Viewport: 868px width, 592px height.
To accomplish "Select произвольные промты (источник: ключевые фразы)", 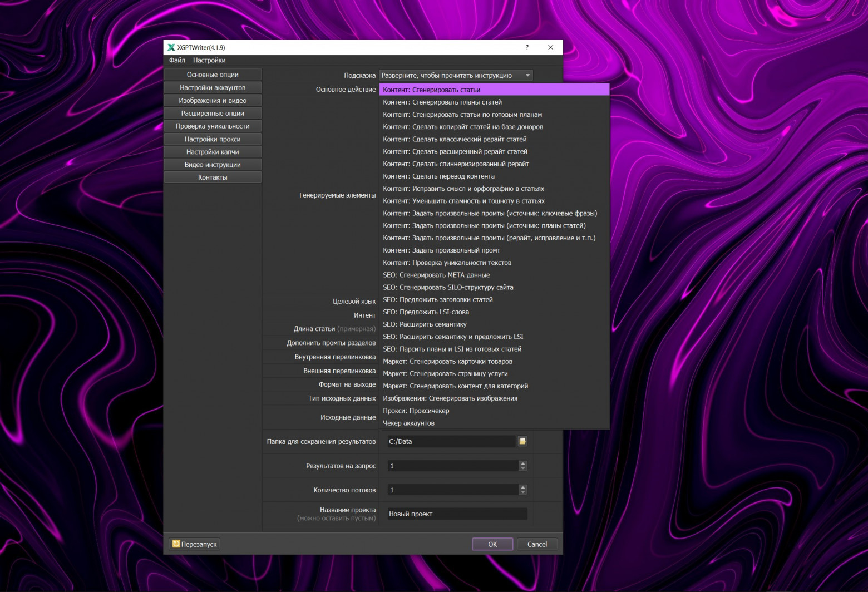I will (x=494, y=213).
